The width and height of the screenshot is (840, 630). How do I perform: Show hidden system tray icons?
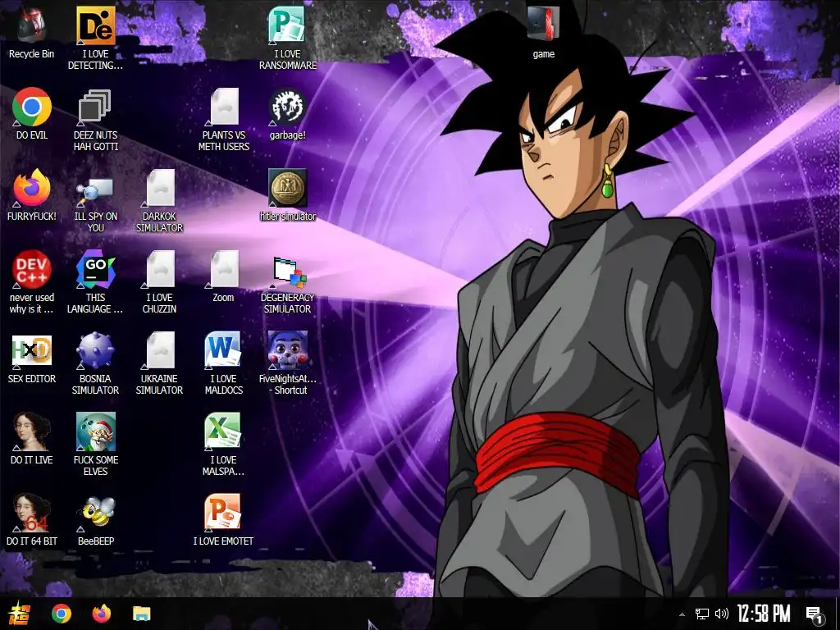coord(682,614)
